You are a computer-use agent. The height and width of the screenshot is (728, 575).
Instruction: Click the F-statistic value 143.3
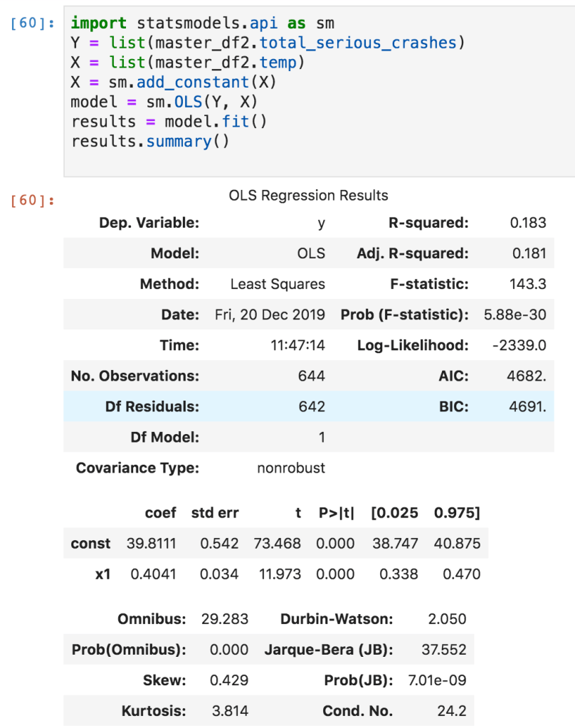pyautogui.click(x=527, y=284)
